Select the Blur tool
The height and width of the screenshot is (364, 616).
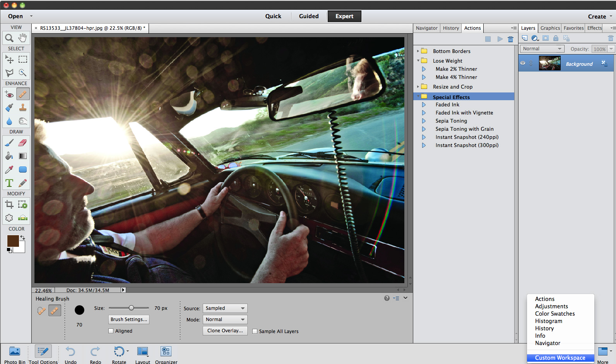point(9,121)
